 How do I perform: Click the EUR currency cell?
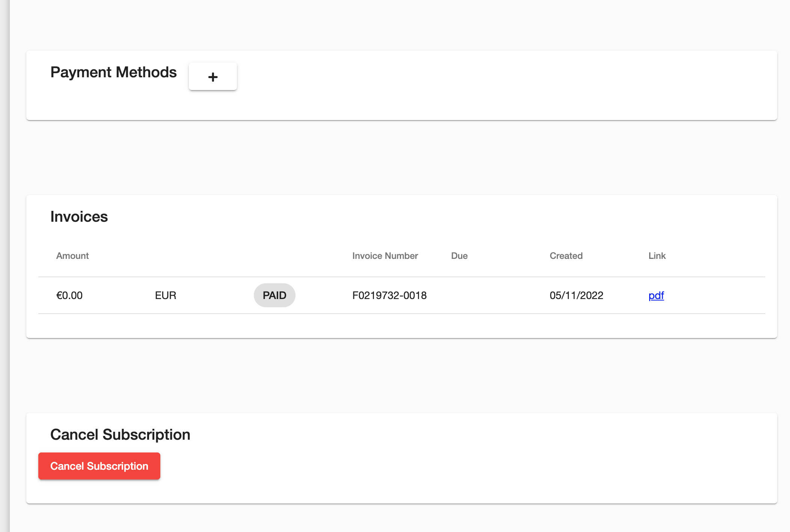coord(166,296)
